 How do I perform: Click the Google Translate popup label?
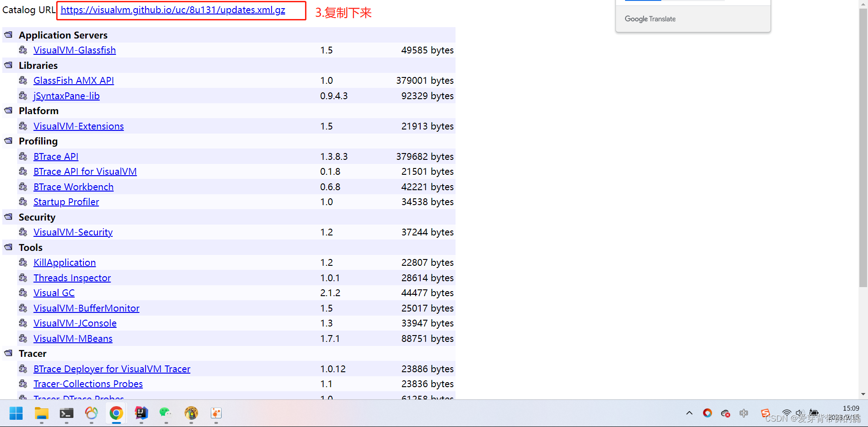coord(650,19)
